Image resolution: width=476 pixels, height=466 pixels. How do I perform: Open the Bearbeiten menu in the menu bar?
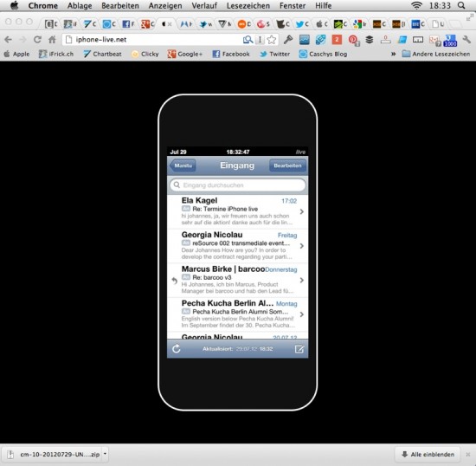(x=120, y=6)
